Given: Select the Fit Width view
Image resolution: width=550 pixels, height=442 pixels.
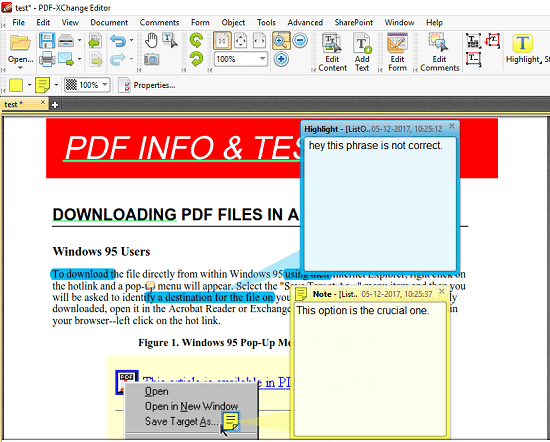Looking at the screenshot, I should (259, 41).
